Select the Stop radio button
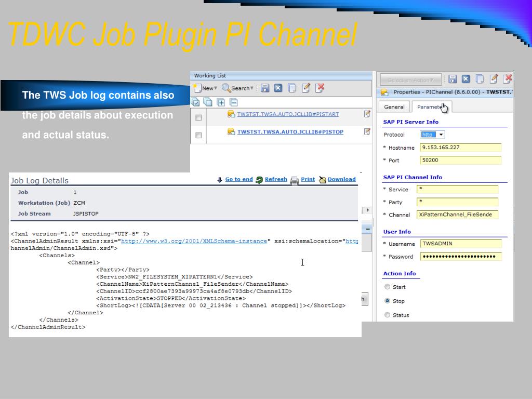 [388, 301]
